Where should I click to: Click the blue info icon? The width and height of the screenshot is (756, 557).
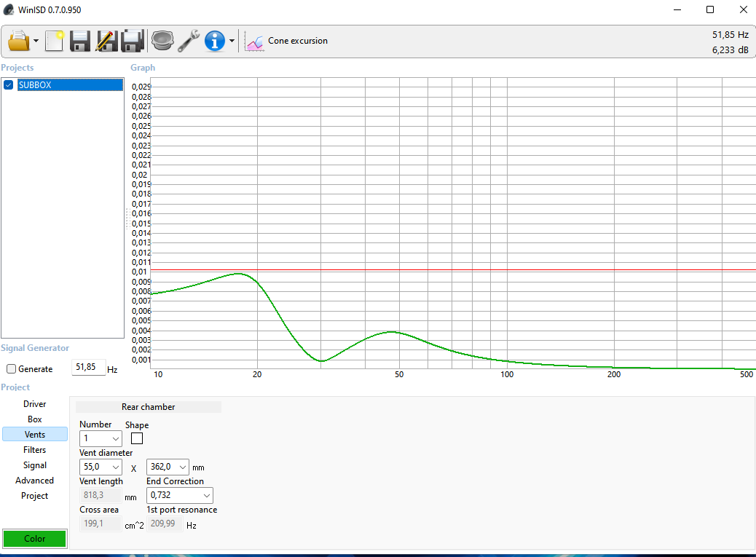[x=215, y=41]
